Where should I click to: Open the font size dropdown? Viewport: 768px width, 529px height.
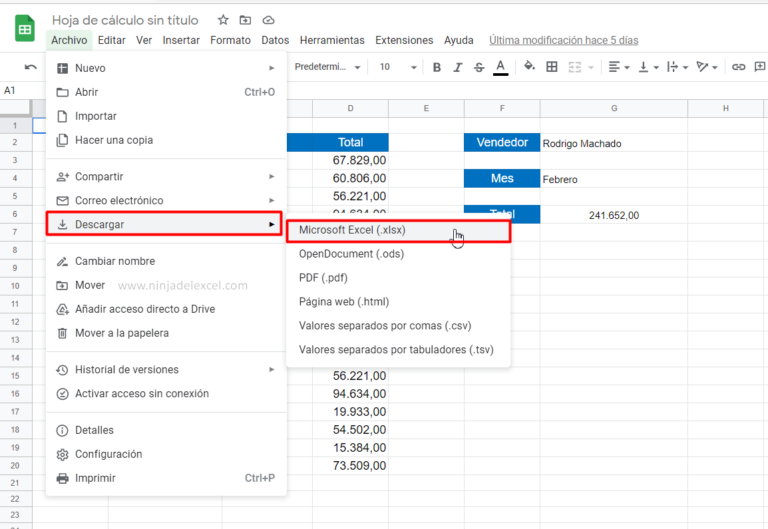point(397,67)
